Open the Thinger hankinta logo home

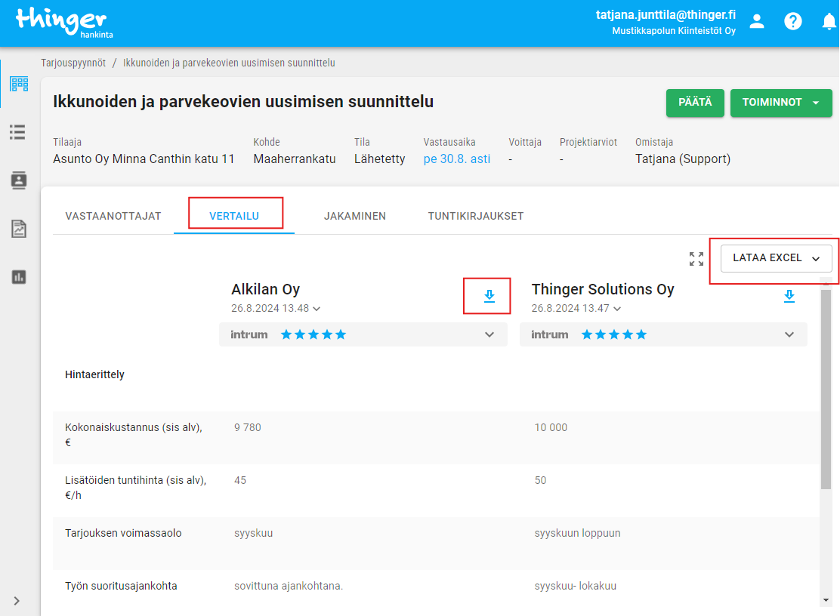tap(63, 23)
